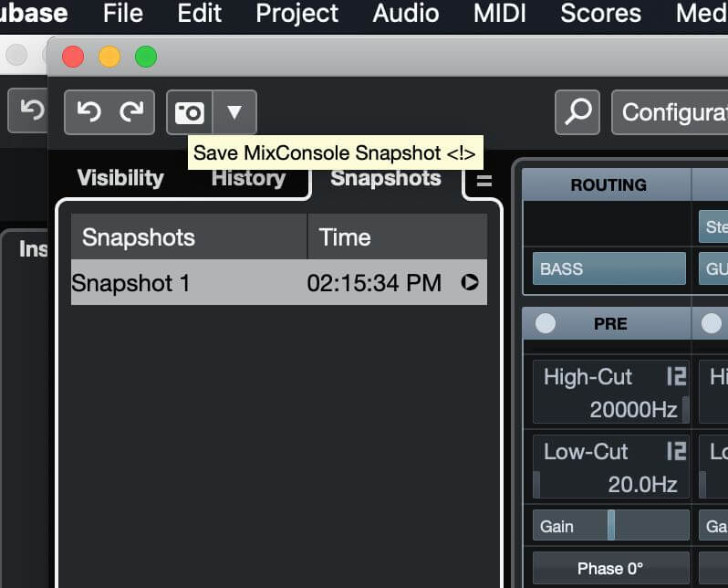The width and height of the screenshot is (728, 588).
Task: Click the Save MixConsole Snapshot camera icon
Action: pos(190,112)
